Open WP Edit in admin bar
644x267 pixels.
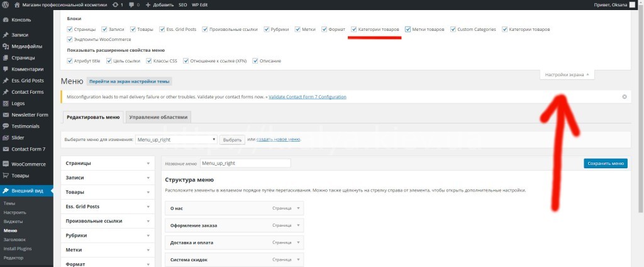[200, 5]
